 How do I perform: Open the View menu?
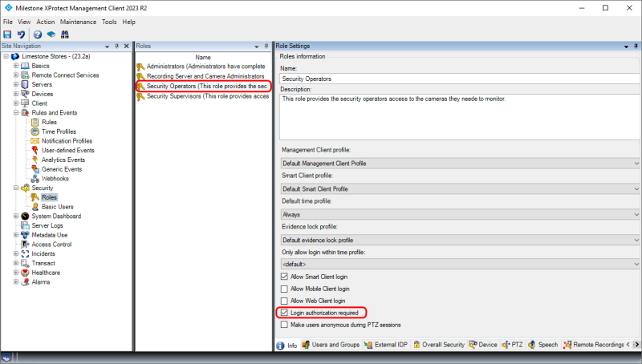coord(24,22)
